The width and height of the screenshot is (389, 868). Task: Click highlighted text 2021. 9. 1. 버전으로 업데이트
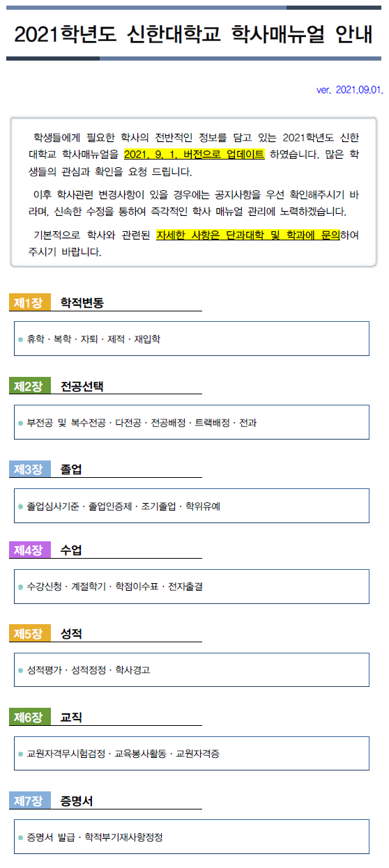coord(194,154)
